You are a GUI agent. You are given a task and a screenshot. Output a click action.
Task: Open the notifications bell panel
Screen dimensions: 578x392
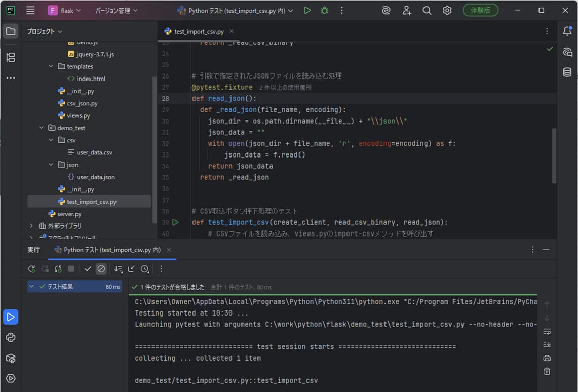(567, 31)
